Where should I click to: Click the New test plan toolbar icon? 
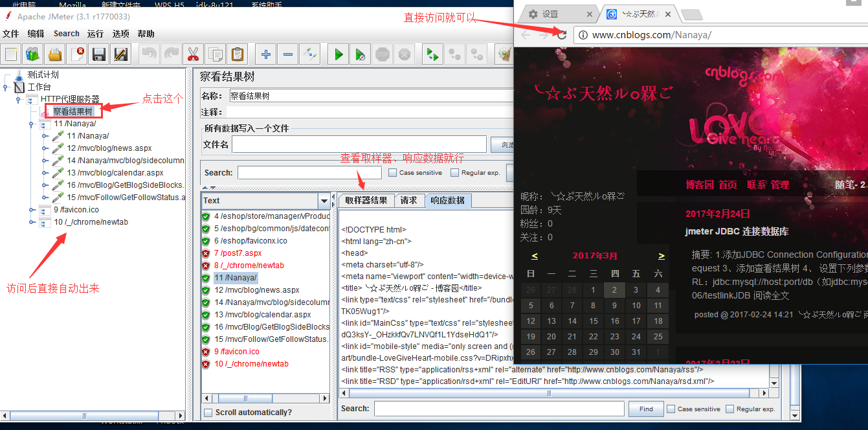point(11,54)
